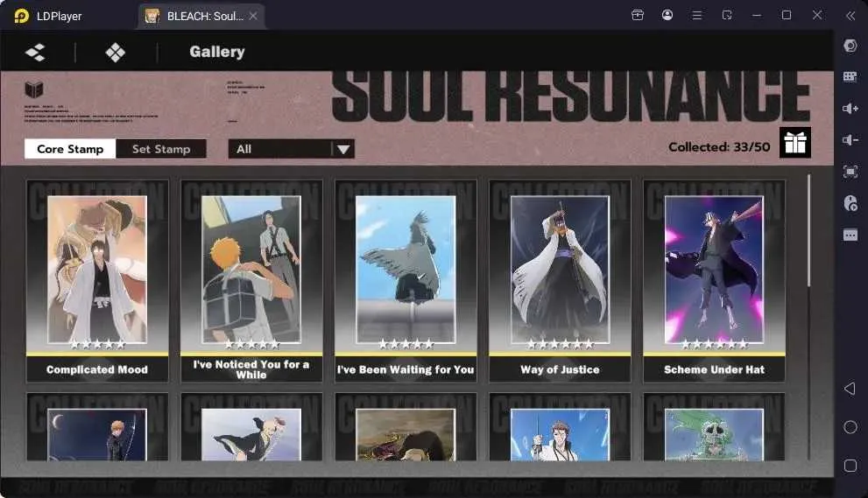Open the LDPlayer user account icon
The height and width of the screenshot is (498, 868).
click(x=667, y=15)
